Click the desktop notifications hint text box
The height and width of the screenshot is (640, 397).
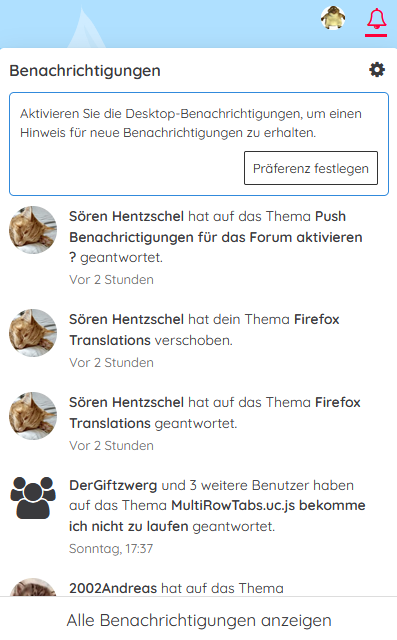point(199,144)
